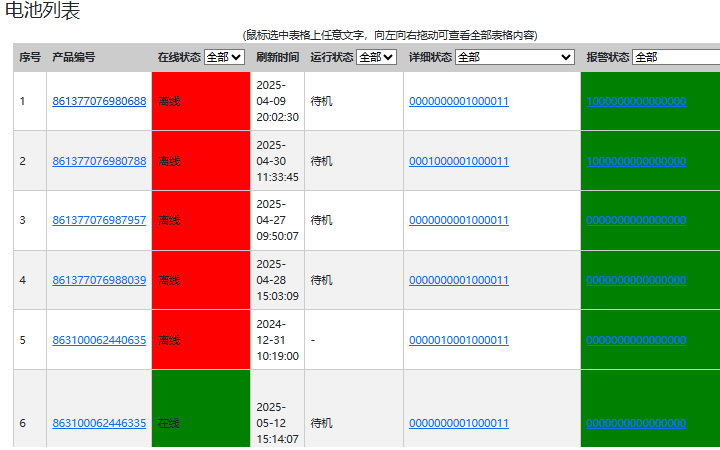
Task: Open product link 861377076988039
Action: pos(99,280)
